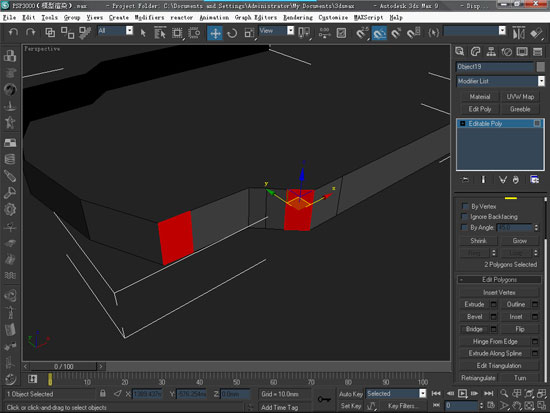Click the Grow selection button
The height and width of the screenshot is (413, 550).
pyautogui.click(x=519, y=241)
